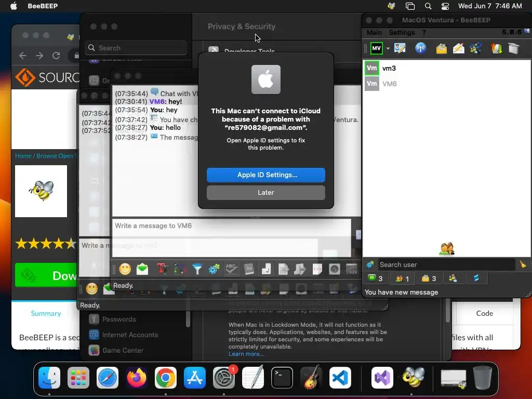The image size is (532, 399).
Task: Open Firefox from the Dock
Action: (x=137, y=378)
